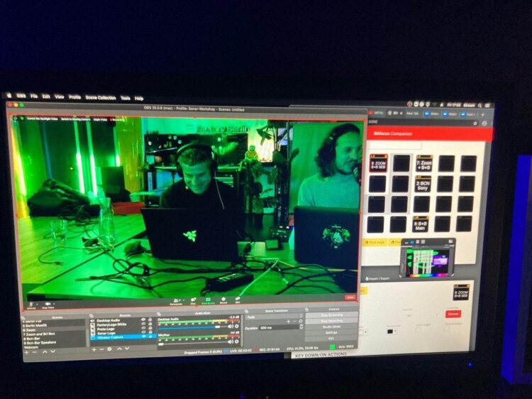Toggle visibility of Window Capture source

143,337
